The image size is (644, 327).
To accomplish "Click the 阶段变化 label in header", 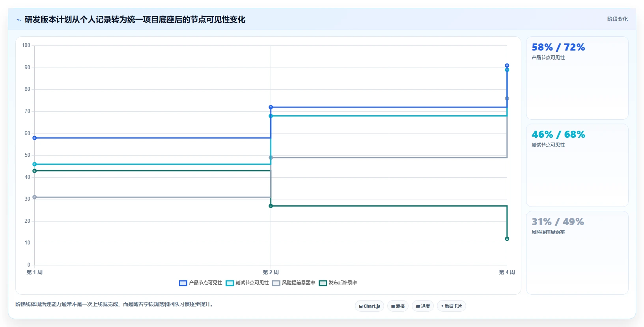I will (x=617, y=19).
